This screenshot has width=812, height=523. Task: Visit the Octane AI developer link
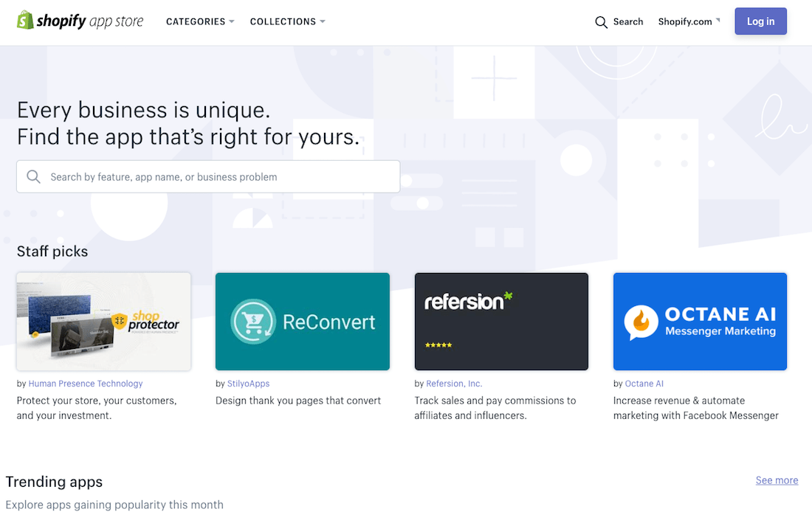644,384
